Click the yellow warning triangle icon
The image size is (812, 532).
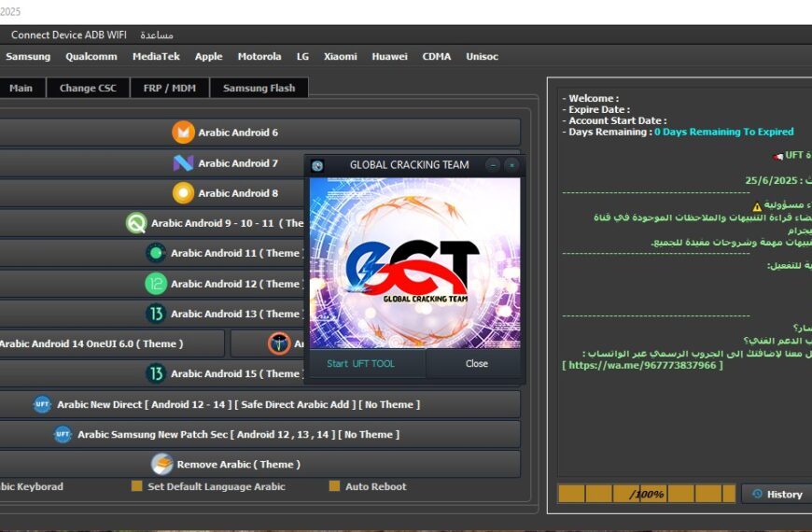pyautogui.click(x=757, y=206)
